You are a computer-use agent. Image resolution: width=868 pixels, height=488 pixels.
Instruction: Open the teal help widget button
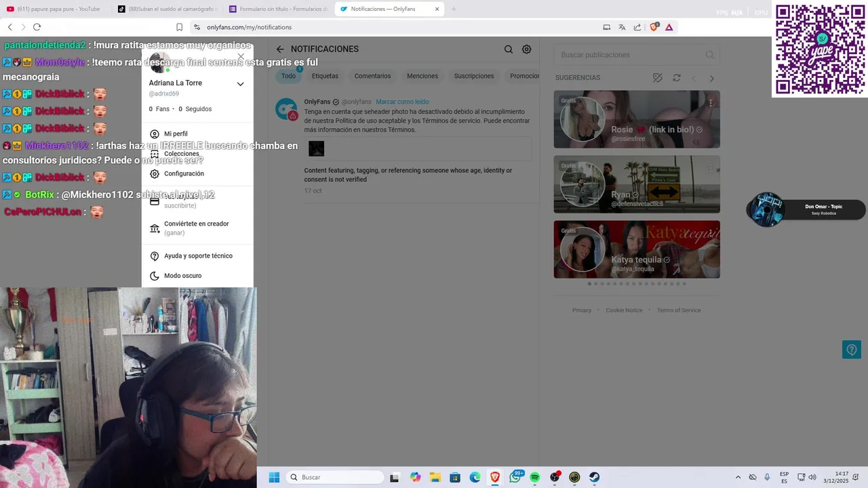pyautogui.click(x=851, y=350)
